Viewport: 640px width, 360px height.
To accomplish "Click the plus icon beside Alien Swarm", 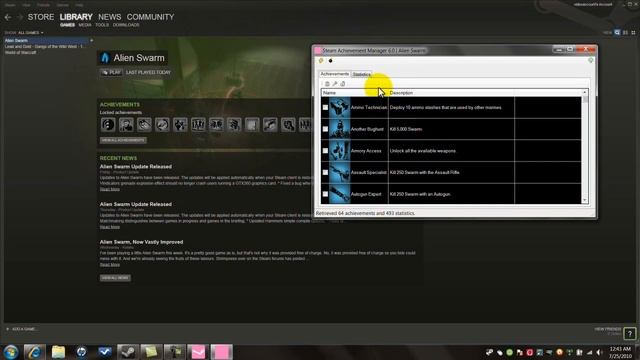I will click(91, 40).
